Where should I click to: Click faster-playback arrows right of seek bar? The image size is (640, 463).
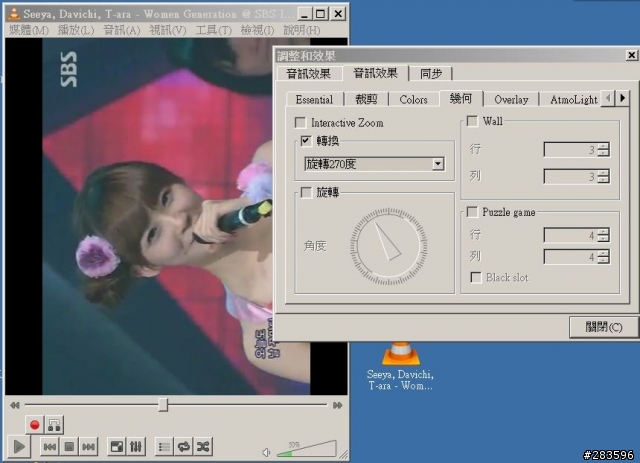coord(338,405)
